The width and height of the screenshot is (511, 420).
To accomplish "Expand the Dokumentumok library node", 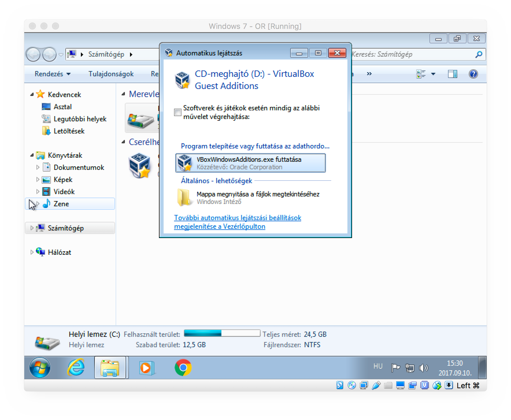I will [38, 167].
